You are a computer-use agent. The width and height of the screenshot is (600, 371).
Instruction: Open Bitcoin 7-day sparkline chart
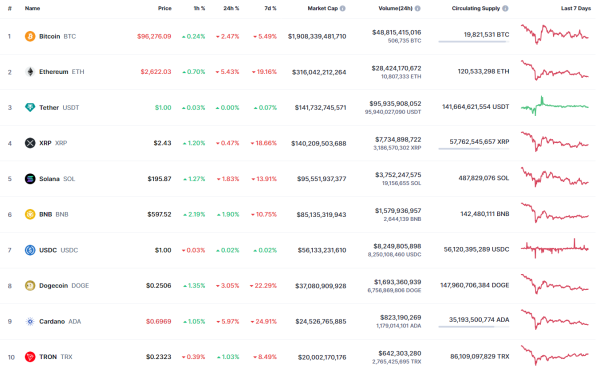[x=554, y=34]
